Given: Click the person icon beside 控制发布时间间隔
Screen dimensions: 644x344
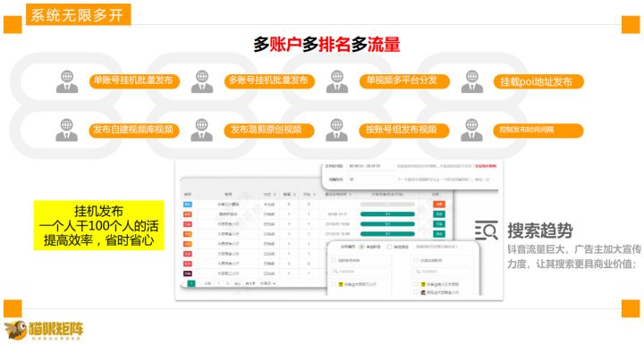Looking at the screenshot, I should point(471,130).
